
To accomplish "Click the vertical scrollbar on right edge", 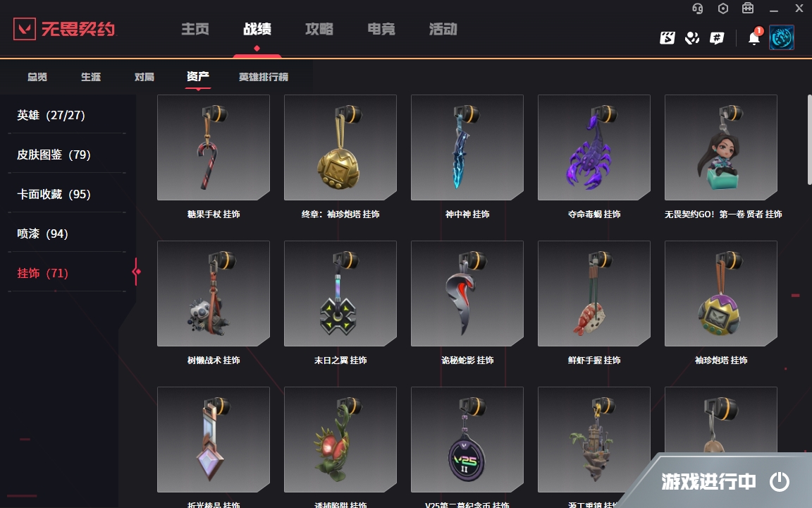I will click(x=809, y=139).
